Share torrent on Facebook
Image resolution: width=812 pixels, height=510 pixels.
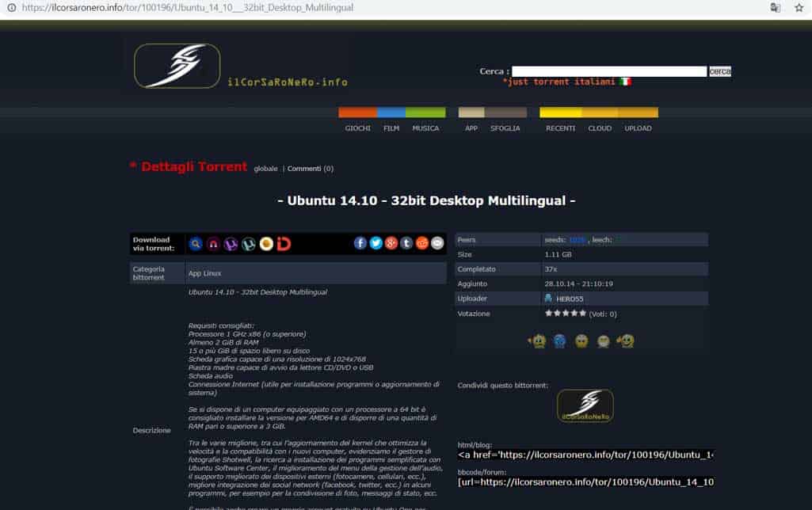360,243
